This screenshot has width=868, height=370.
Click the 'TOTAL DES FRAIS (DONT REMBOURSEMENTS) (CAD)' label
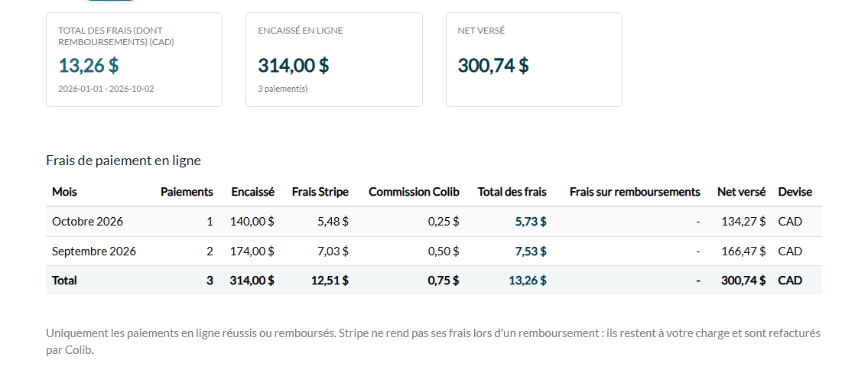click(116, 36)
